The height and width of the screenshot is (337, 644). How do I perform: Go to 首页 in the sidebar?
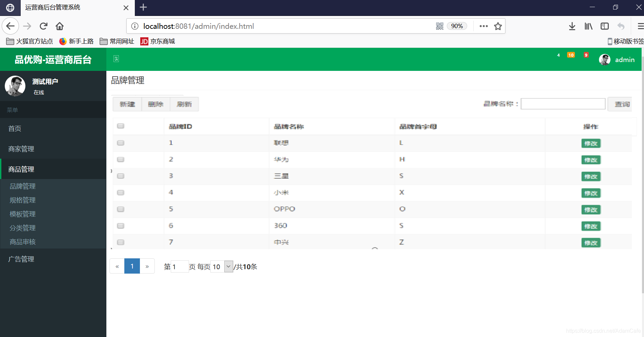pos(53,128)
